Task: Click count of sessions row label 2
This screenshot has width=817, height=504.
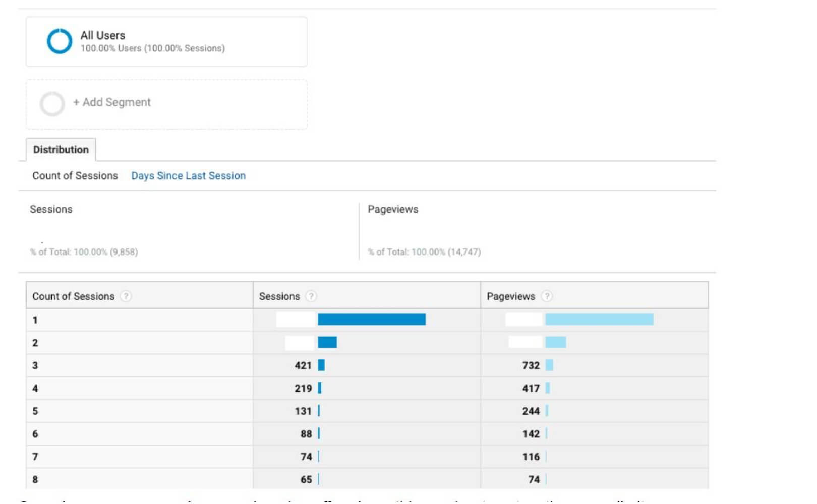Action: pyautogui.click(x=35, y=343)
